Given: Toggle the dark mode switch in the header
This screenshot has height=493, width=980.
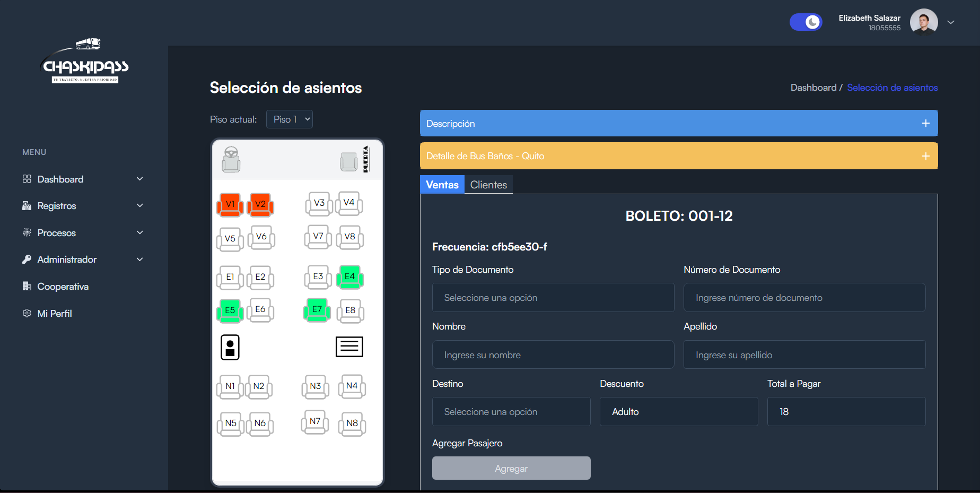Looking at the screenshot, I should click(x=806, y=22).
